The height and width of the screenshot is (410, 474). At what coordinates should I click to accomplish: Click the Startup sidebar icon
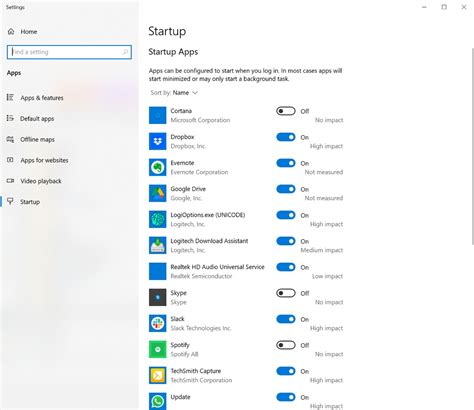pyautogui.click(x=10, y=201)
